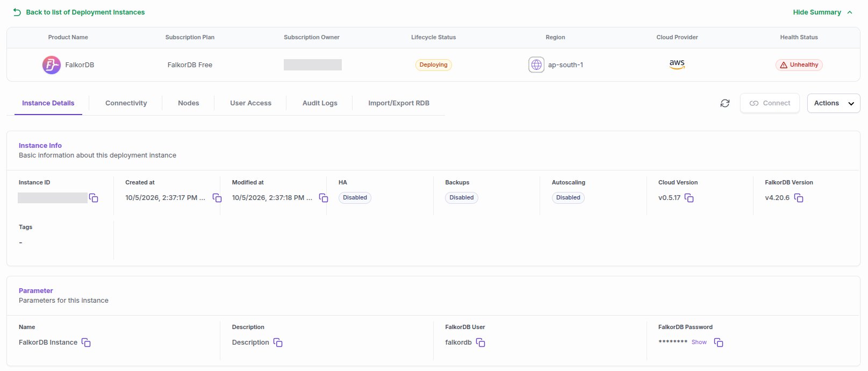This screenshot has height=371, width=868.
Task: Click the FalkorDB product name text
Action: pyautogui.click(x=80, y=65)
